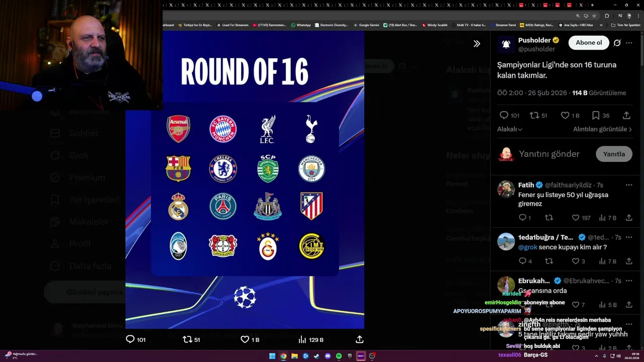The height and width of the screenshot is (362, 644).
Task: Click the @grok mention in 1eda1buğra's reply
Action: [528, 247]
